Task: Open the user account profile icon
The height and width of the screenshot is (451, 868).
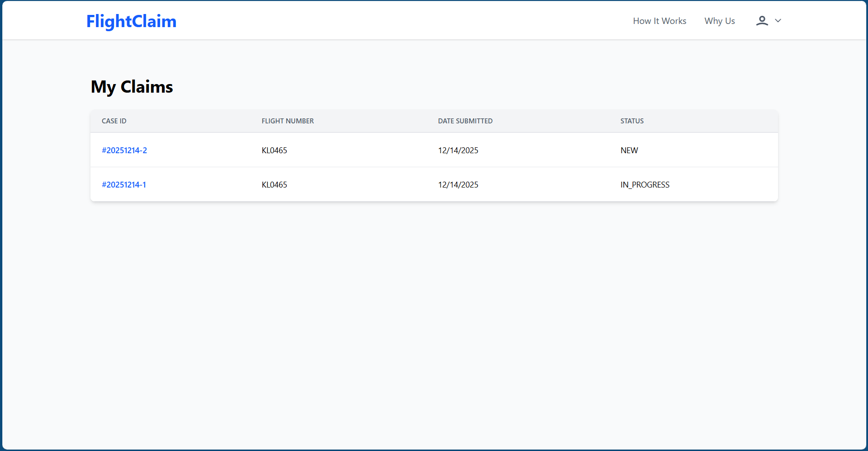Action: pos(762,21)
